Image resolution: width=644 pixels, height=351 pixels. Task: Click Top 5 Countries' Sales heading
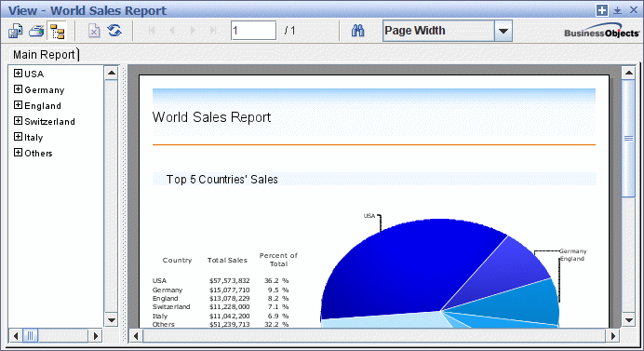[x=221, y=180]
